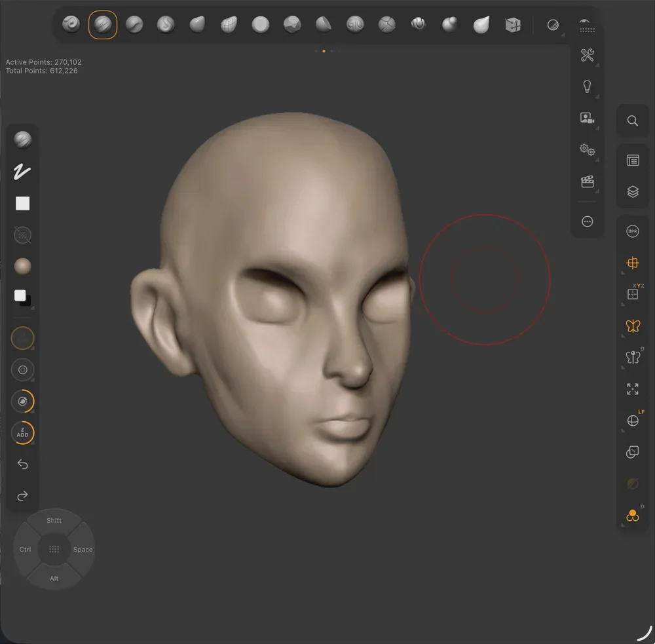Select the highlighted clay buildup brush
655x644 pixels.
103,25
